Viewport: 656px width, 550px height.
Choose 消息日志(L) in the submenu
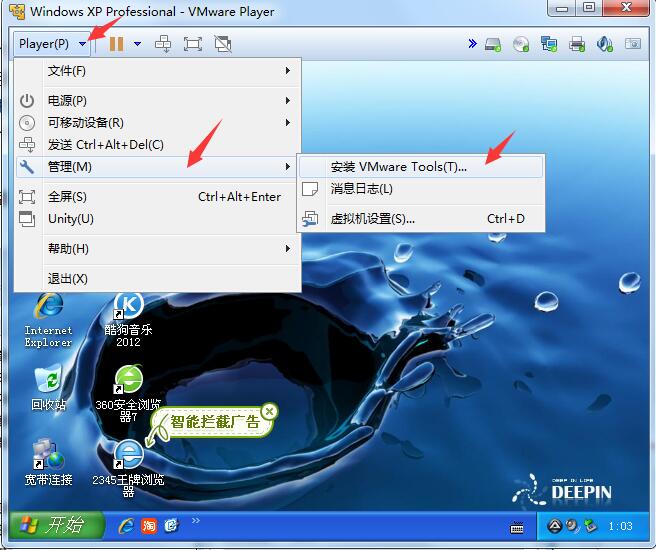click(421, 189)
